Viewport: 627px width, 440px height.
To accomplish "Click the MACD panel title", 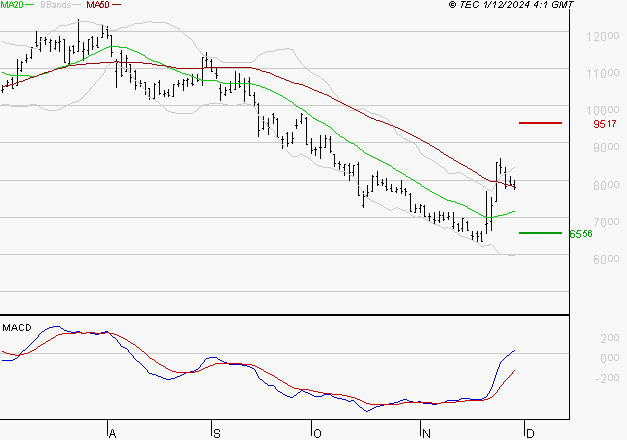I will tap(17, 328).
